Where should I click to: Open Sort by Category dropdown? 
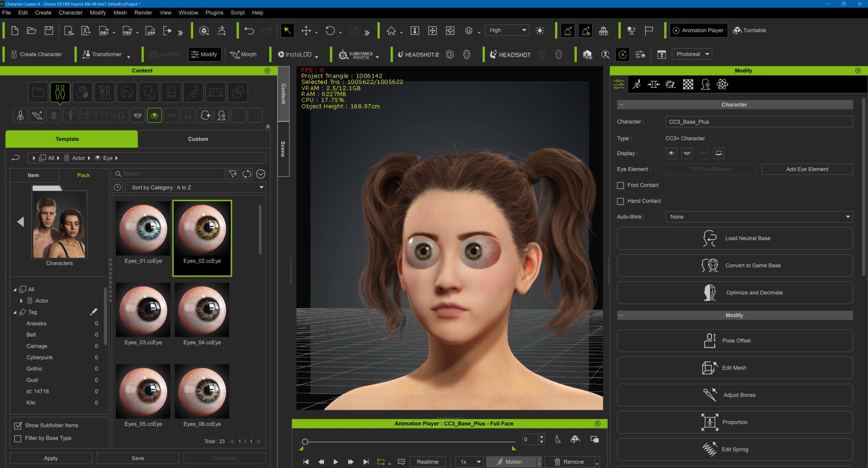(196, 188)
